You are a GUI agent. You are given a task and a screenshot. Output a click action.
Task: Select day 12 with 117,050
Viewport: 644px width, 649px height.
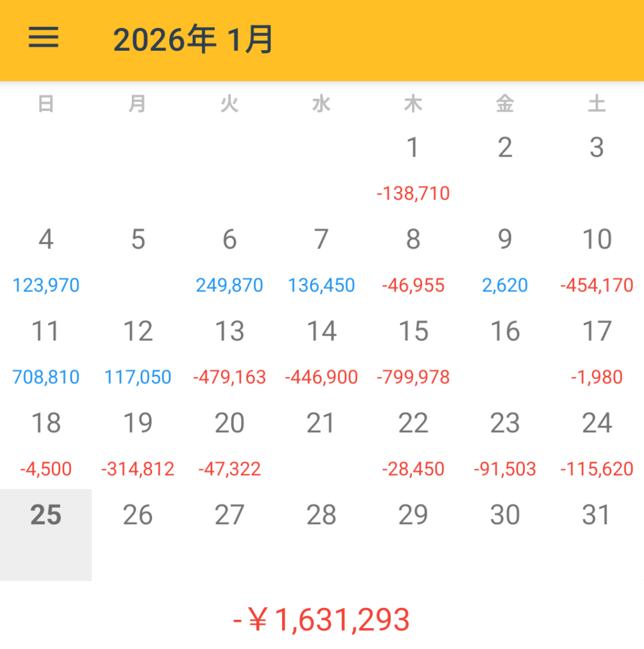[138, 352]
